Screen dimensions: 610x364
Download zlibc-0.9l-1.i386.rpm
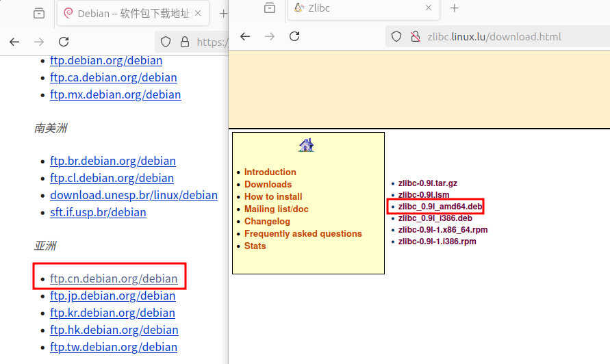437,242
